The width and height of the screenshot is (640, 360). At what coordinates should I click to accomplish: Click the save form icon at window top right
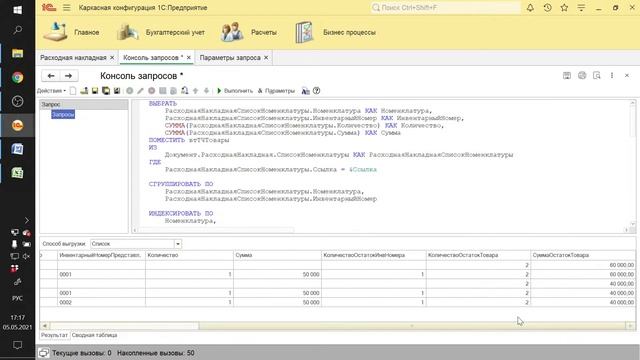click(x=567, y=76)
